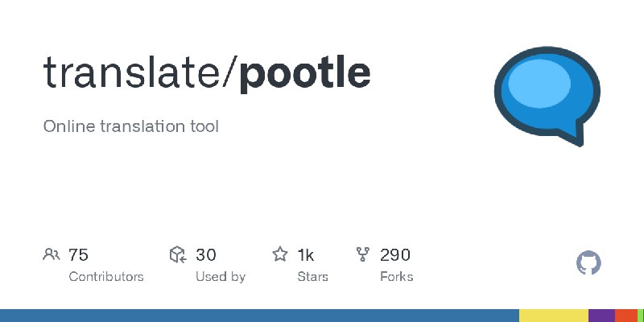Click the 'Stars' label
Screen dimensions: 644x322
[x=312, y=277]
